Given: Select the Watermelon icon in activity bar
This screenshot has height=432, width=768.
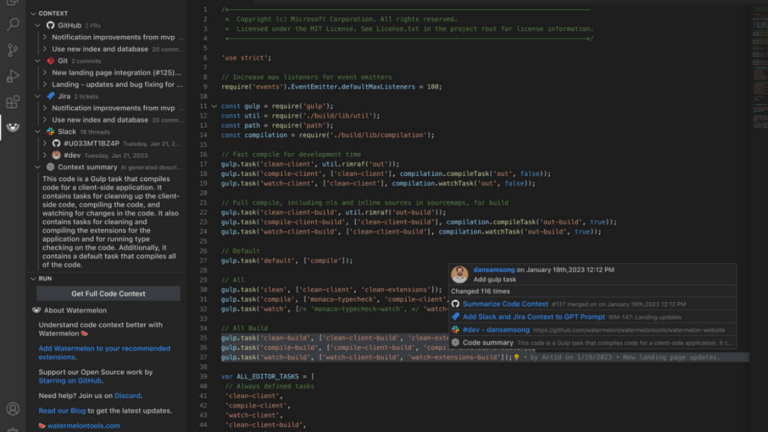Looking at the screenshot, I should [x=13, y=127].
